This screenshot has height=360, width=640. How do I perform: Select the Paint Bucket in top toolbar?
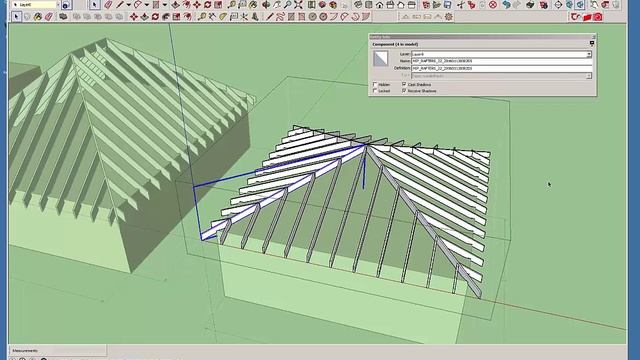[x=253, y=5]
